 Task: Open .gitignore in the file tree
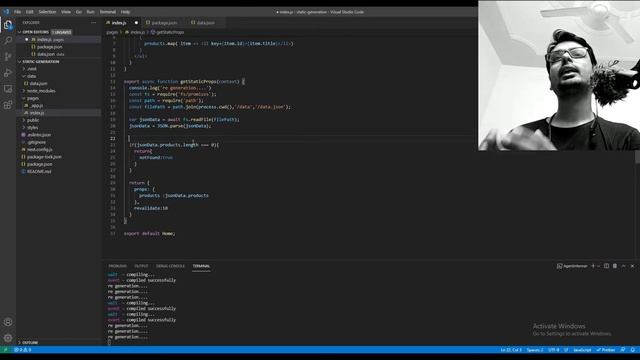click(36, 142)
